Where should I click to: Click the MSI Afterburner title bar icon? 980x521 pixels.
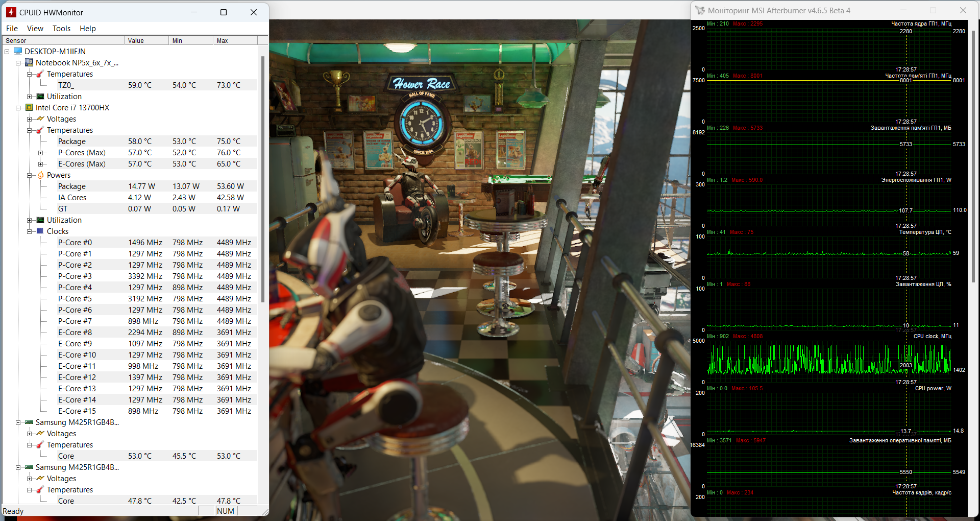700,10
